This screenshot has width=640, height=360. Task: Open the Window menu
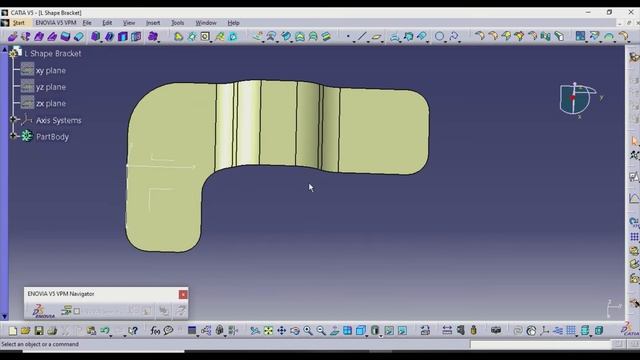(206, 23)
